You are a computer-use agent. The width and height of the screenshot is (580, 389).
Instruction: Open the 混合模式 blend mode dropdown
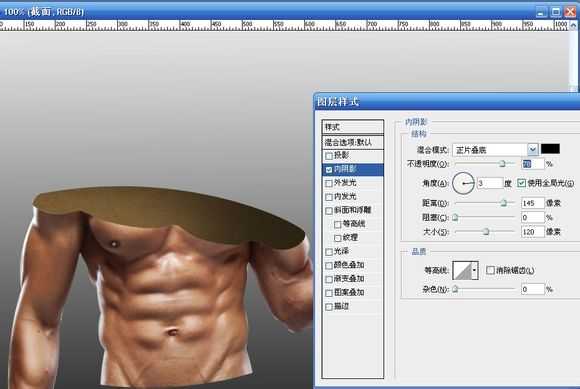click(532, 150)
